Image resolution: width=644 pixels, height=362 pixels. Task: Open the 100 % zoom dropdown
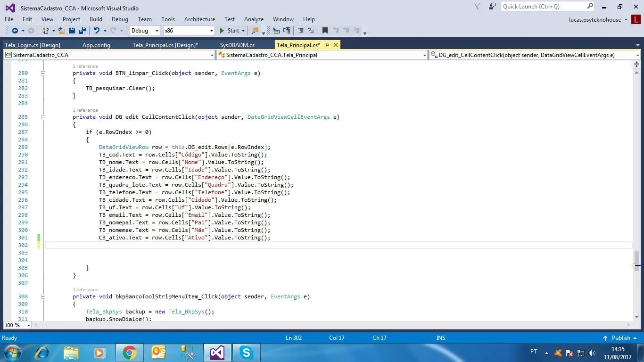29,325
